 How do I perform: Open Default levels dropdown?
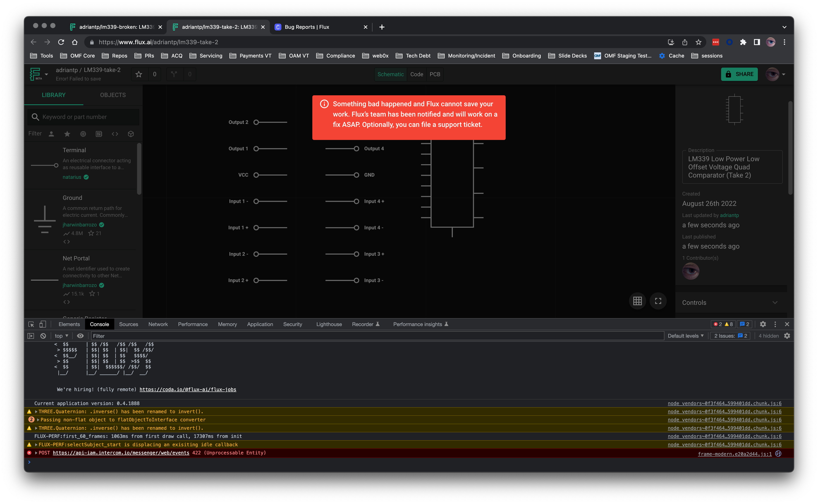click(685, 336)
